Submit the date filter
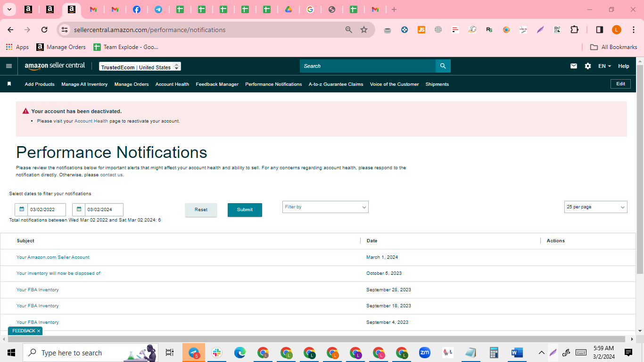 (x=245, y=210)
